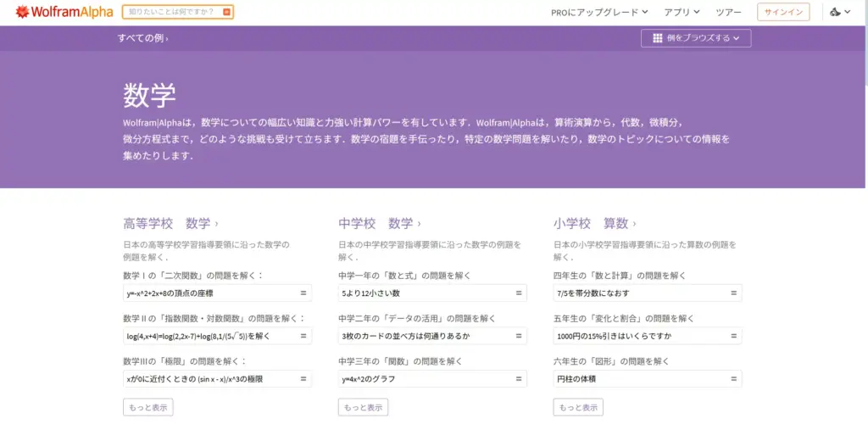This screenshot has height=441, width=868.
Task: Click text 中学三年の「関数」の問題を解く
Action: [400, 361]
